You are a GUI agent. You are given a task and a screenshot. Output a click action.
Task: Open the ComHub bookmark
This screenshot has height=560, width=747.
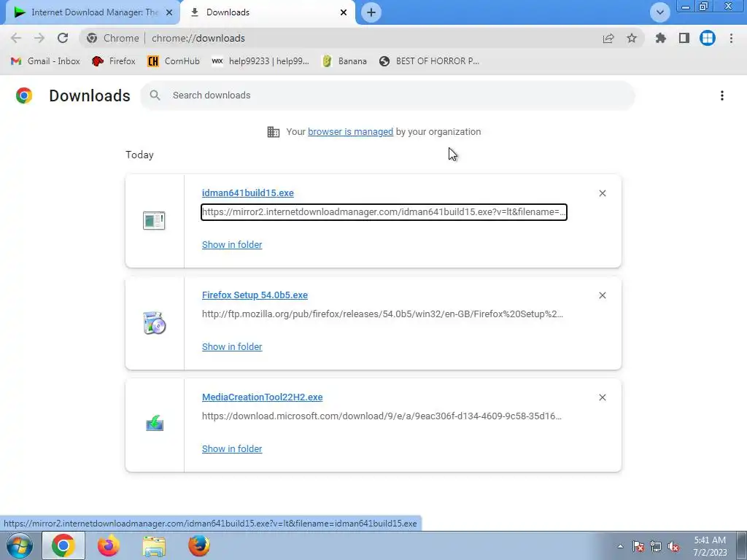click(174, 61)
